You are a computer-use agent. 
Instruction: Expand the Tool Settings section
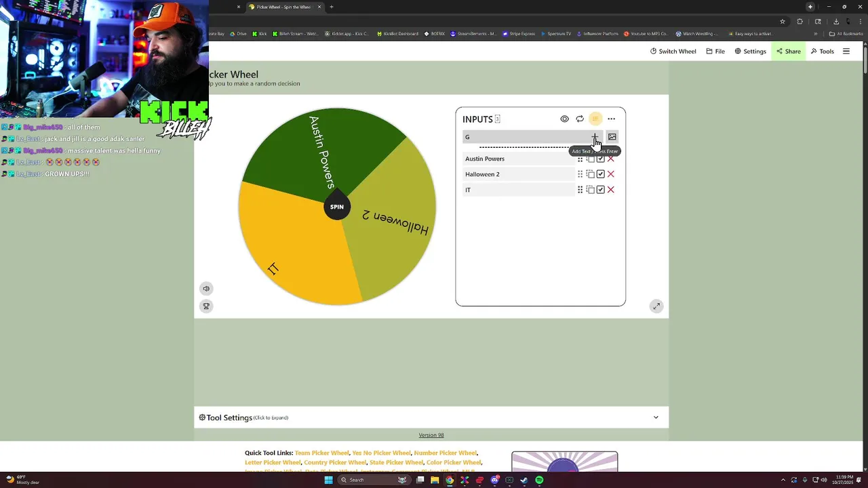431,418
